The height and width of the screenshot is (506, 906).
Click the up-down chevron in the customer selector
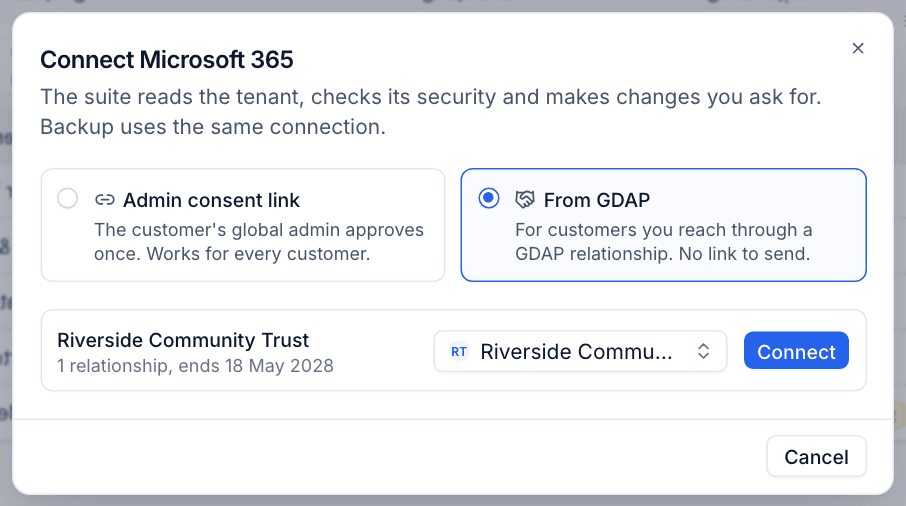[703, 351]
